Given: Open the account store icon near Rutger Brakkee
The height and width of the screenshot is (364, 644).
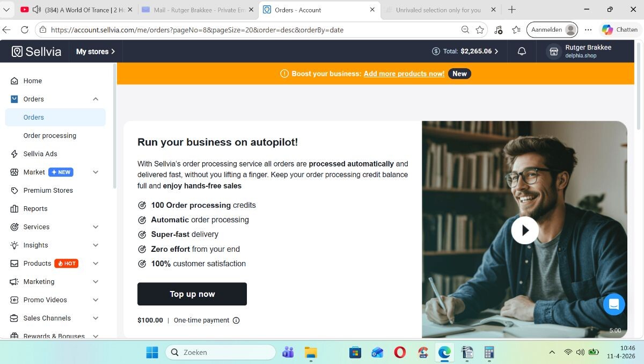Looking at the screenshot, I should [554, 52].
